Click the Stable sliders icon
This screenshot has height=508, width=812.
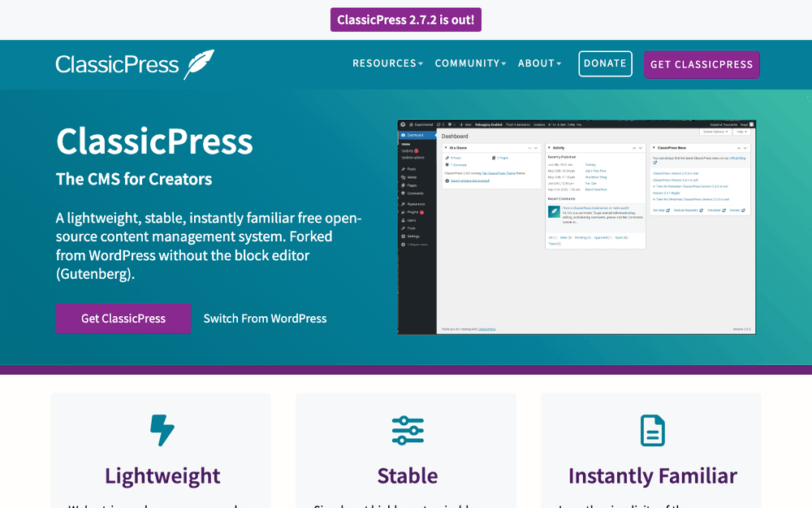tap(408, 430)
